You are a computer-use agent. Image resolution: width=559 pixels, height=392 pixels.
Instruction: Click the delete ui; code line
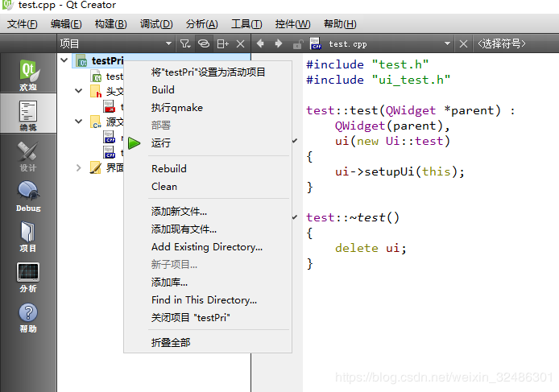(371, 248)
